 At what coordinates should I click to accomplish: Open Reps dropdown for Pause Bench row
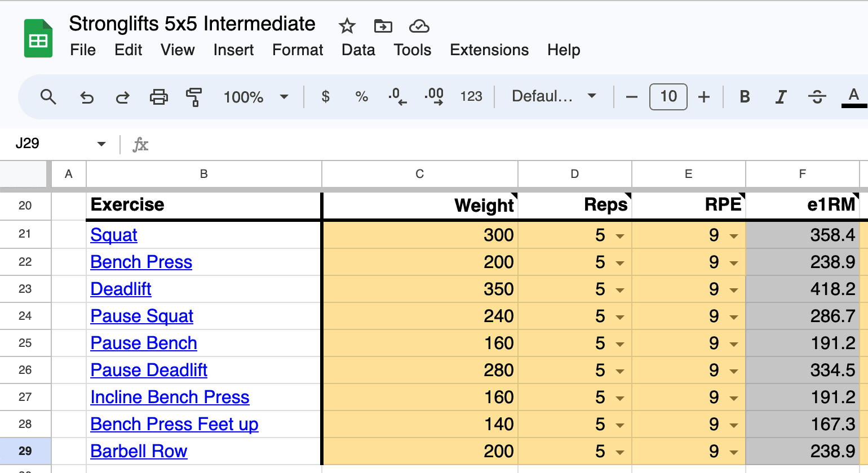point(620,344)
